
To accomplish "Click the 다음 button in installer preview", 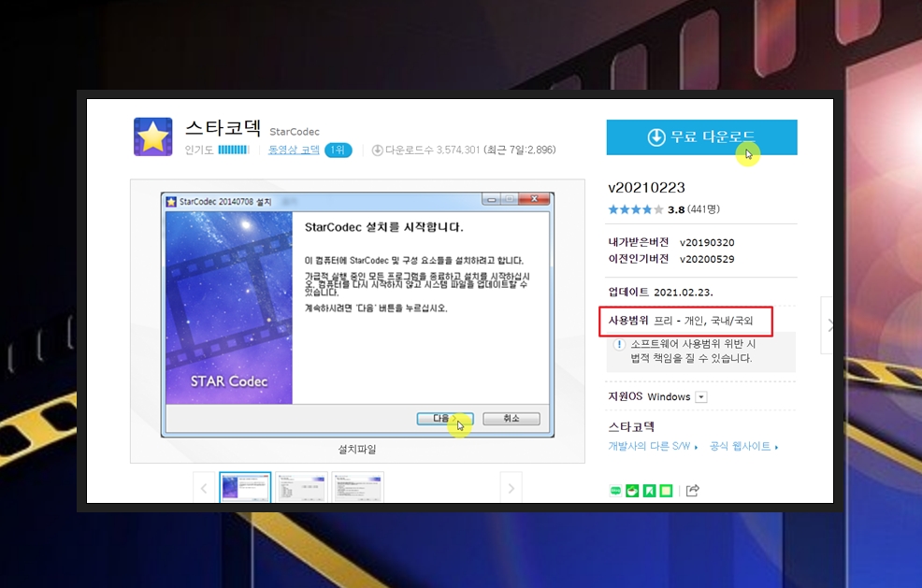I will pos(445,419).
